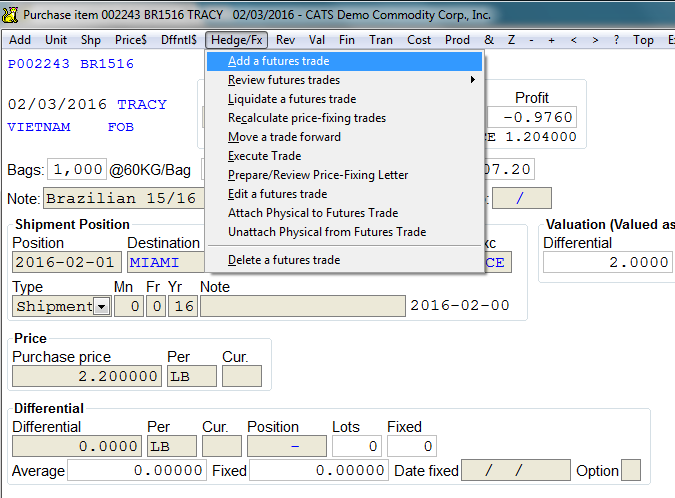Click the Purchase price field 2.200000

87,376
